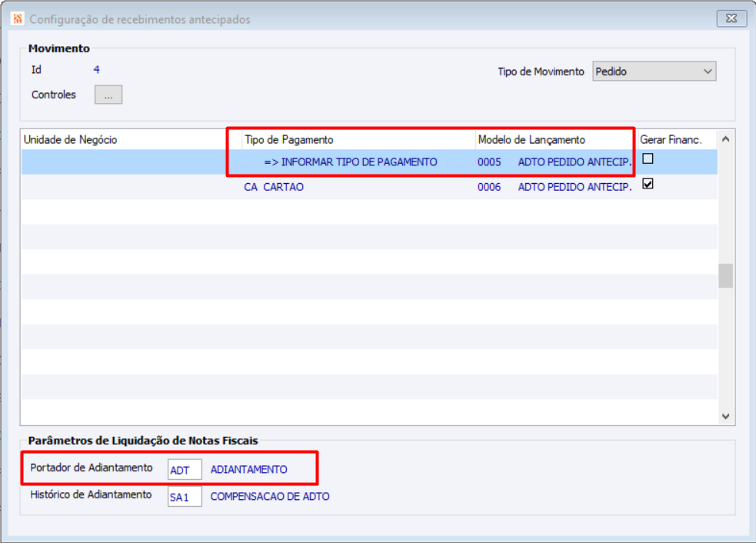Viewport: 756px width, 543px height.
Task: Click the 'Histórico de Adiantamento' label
Action: (91, 495)
